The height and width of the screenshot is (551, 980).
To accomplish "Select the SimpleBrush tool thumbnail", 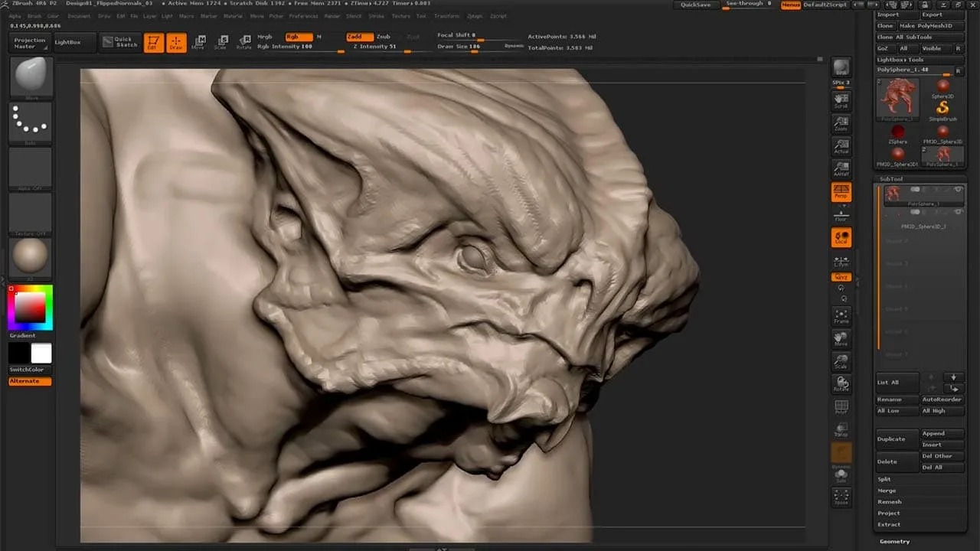I will click(x=942, y=109).
